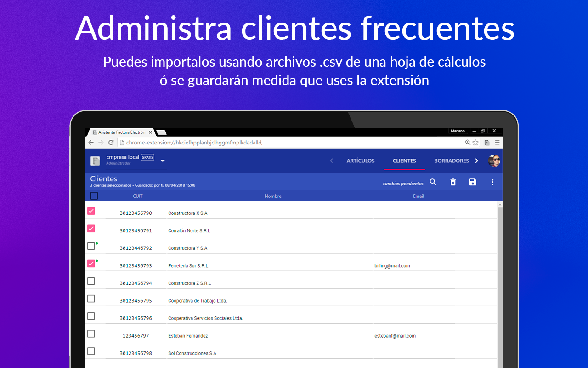The image size is (588, 368).
Task: Switch to the ARTÍCULOS tab
Action: coord(361,161)
